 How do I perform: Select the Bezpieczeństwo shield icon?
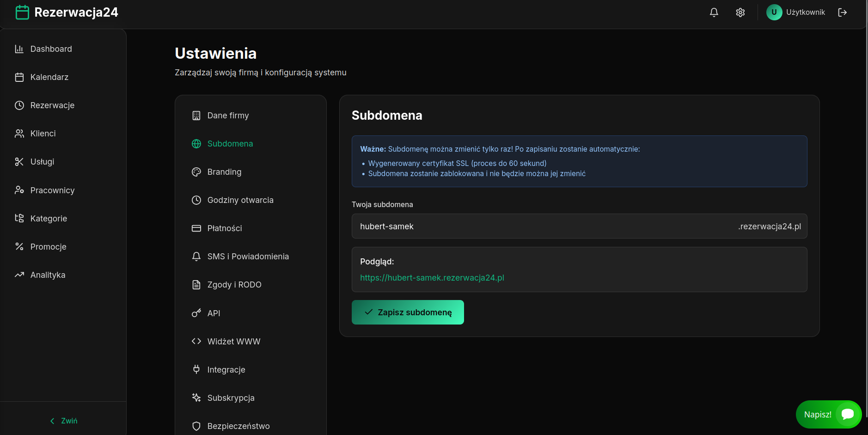point(196,426)
